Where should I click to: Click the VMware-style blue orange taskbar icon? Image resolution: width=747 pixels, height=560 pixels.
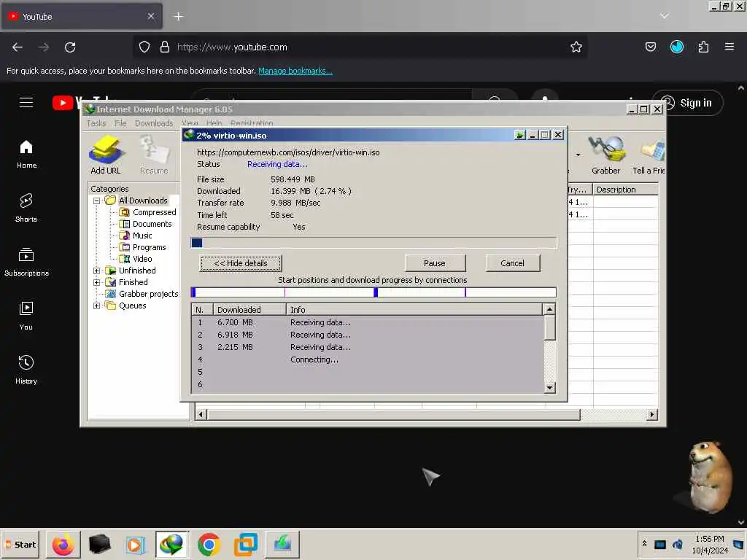click(x=245, y=544)
